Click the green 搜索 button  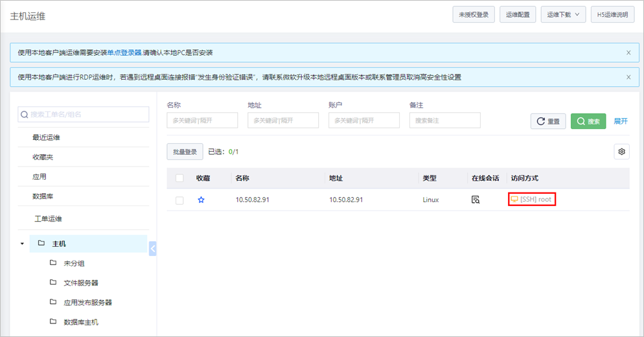point(588,121)
